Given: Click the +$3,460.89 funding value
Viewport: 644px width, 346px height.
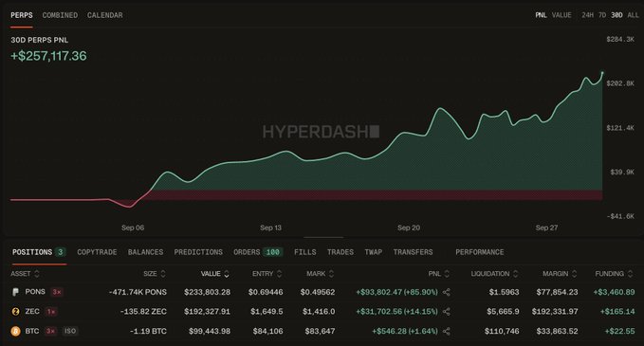Looking at the screenshot, I should coord(614,292).
